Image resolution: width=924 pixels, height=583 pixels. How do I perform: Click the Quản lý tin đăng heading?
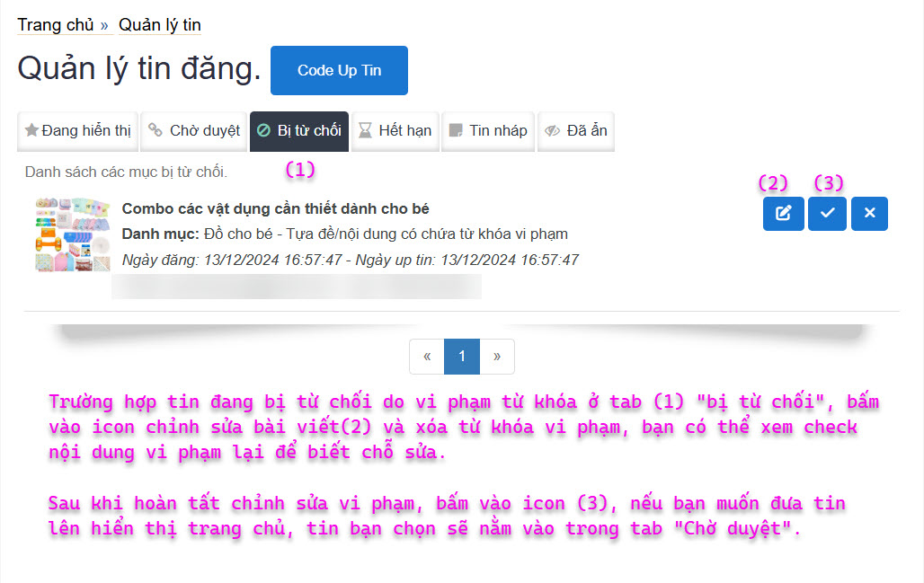(139, 68)
